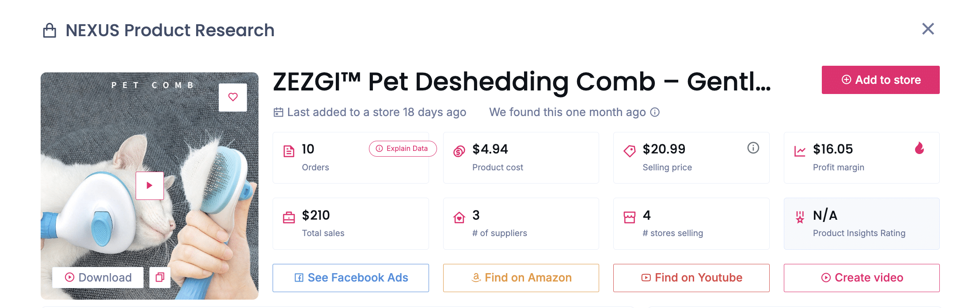Click the suppliers house icon
This screenshot has height=308, width=980.
pos(459,218)
